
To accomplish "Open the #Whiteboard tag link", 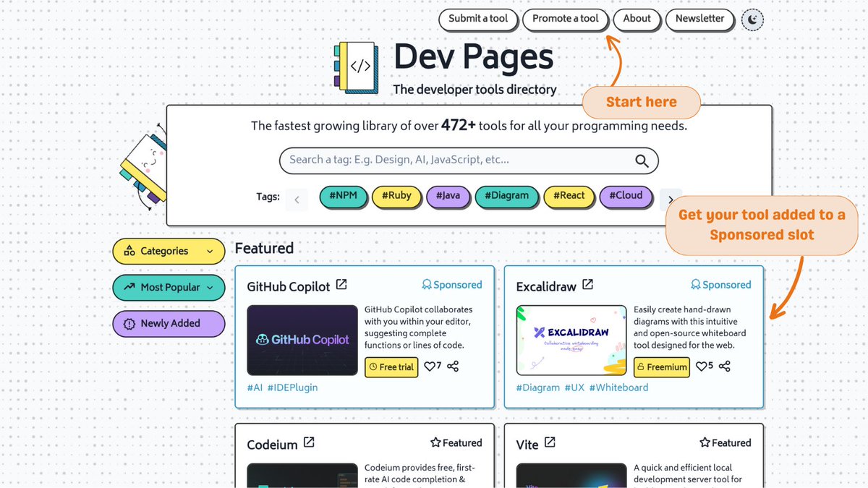I will coord(618,388).
